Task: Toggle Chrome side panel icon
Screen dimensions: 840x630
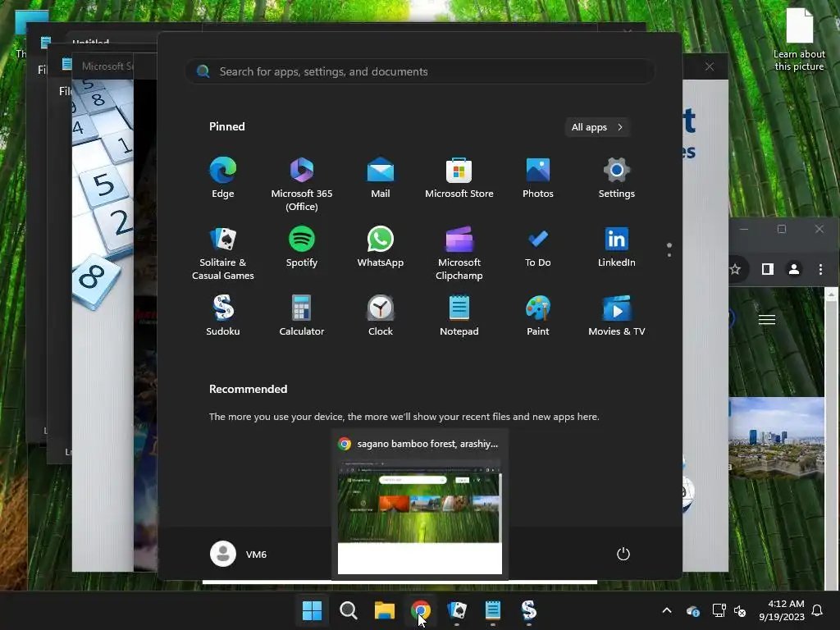Action: tap(768, 269)
